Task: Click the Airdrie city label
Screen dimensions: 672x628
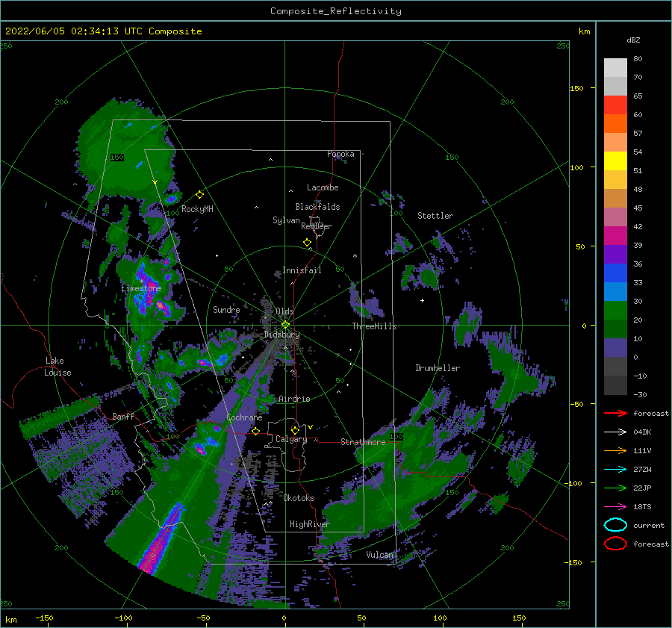Action: tap(294, 399)
